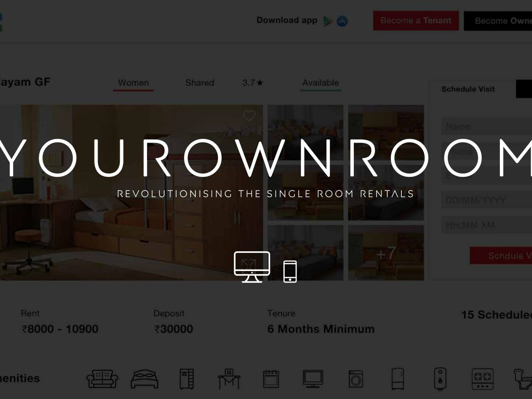Select the wardrobe amenity icon
532x399 pixels.
tap(187, 378)
